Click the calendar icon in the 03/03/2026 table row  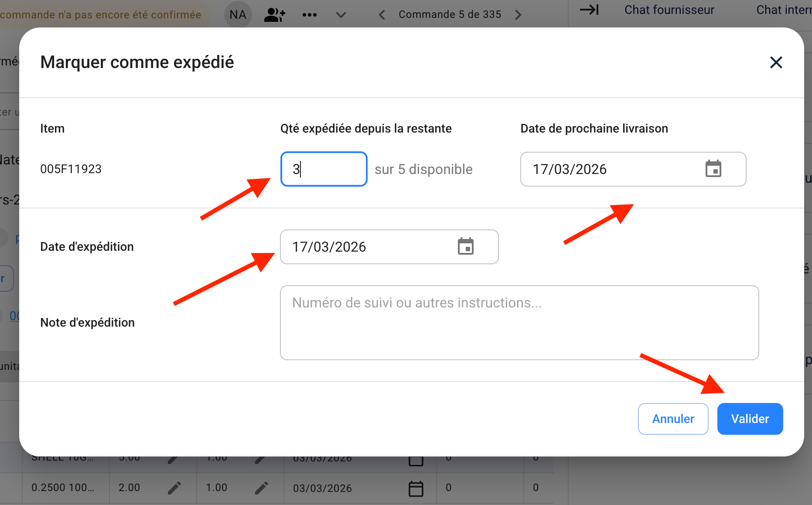416,488
